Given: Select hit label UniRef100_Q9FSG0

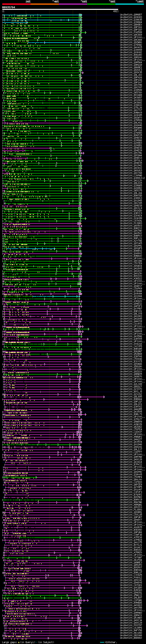Looking at the screenshot, I should pos(131,30).
